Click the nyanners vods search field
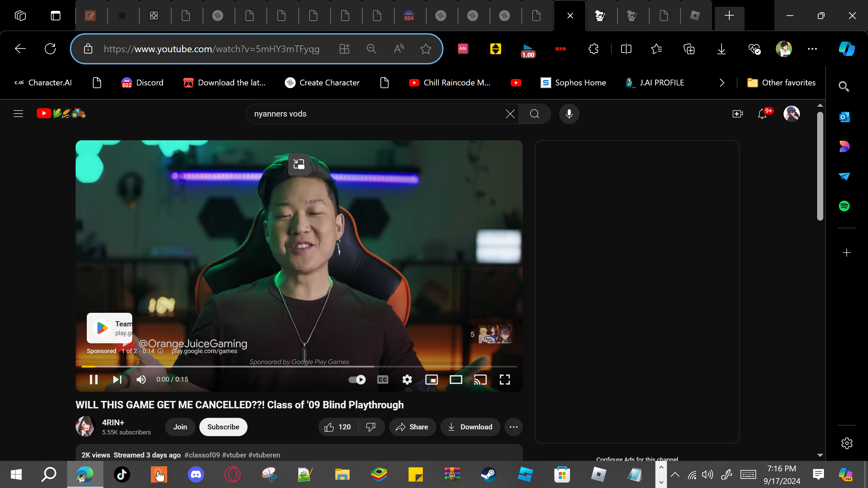 click(x=373, y=114)
